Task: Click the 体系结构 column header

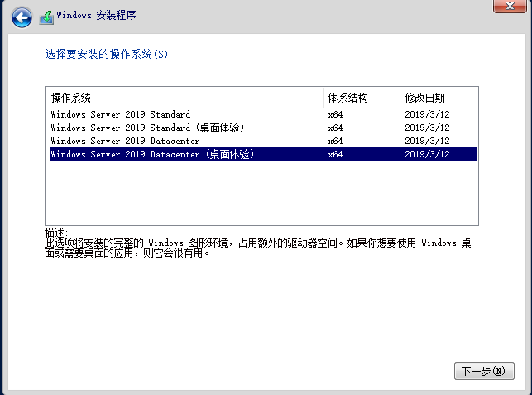Action: point(362,98)
